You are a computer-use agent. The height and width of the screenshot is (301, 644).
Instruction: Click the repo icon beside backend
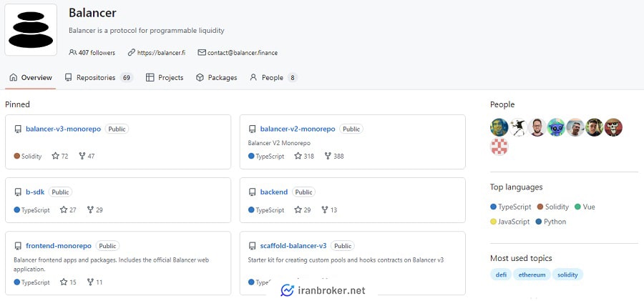tap(252, 192)
